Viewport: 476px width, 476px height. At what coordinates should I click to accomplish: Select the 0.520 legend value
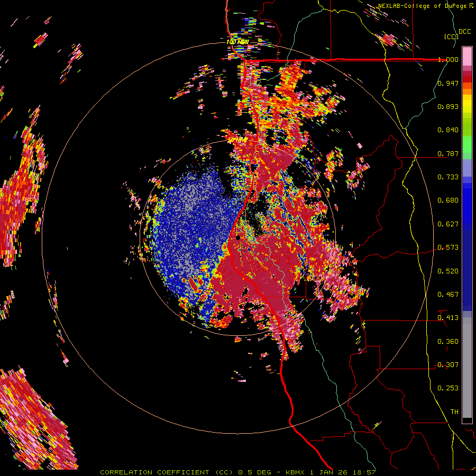(x=448, y=271)
